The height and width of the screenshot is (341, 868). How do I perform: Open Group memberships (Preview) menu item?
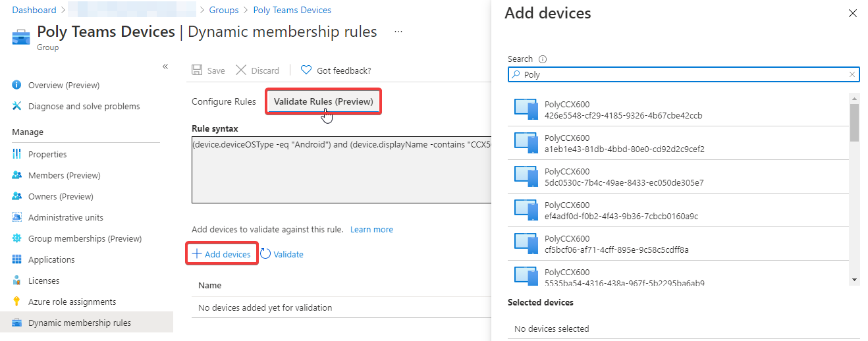(x=86, y=238)
